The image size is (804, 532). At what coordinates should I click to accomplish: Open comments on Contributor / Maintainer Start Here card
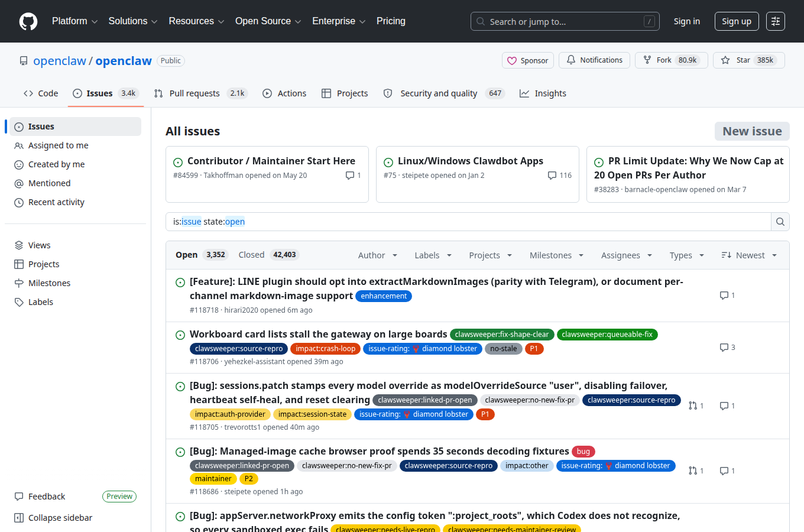point(354,176)
